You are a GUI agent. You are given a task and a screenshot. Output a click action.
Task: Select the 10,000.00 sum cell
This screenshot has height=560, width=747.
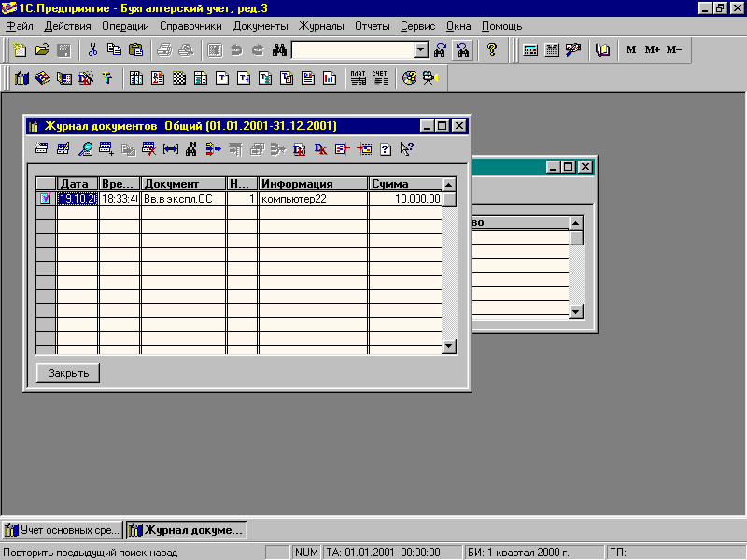pyautogui.click(x=405, y=199)
